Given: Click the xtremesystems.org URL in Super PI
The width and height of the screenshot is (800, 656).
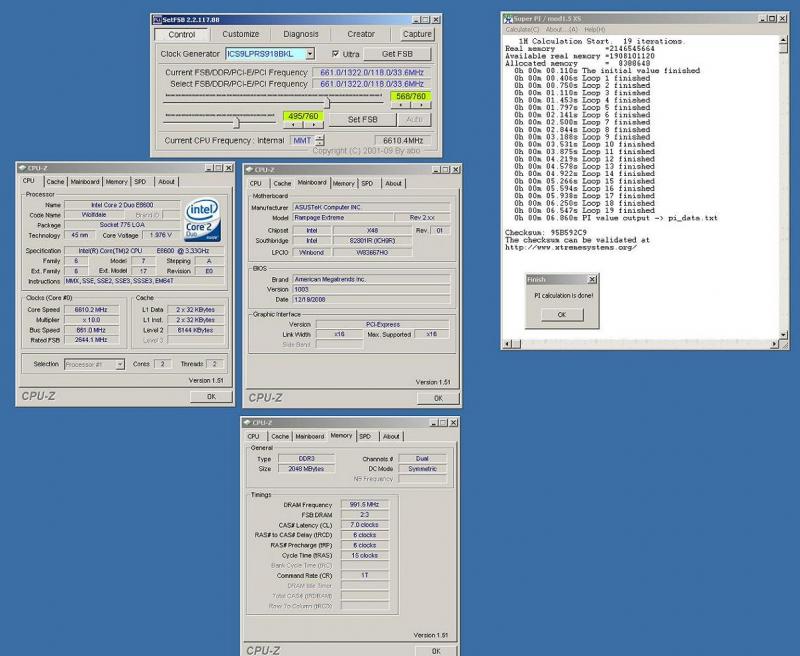Looking at the screenshot, I should tap(571, 247).
